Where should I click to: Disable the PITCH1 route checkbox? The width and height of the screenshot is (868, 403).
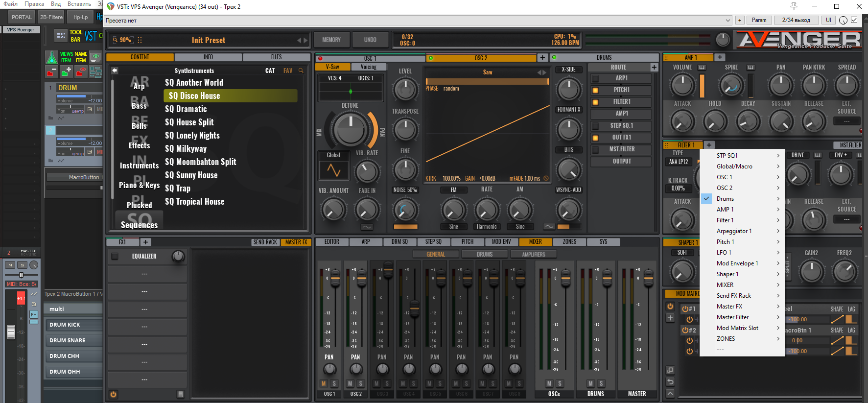(595, 90)
